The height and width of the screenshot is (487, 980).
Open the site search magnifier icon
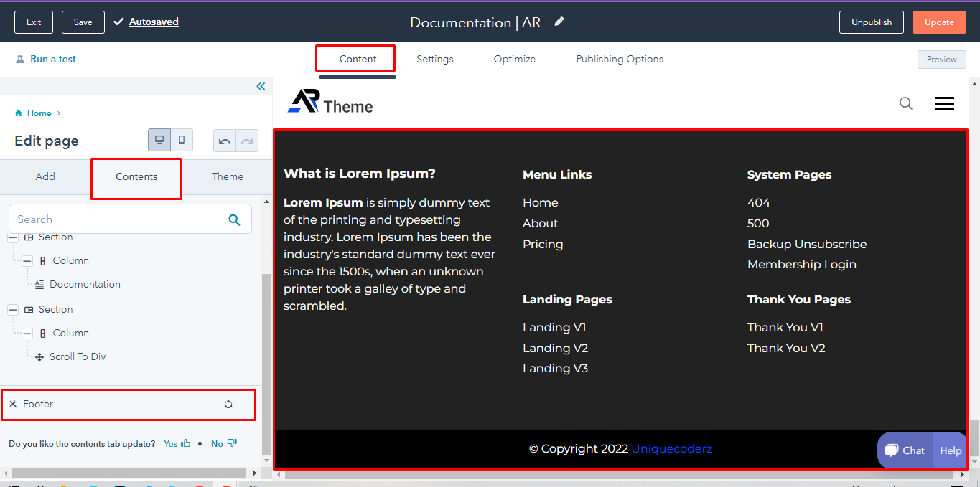906,103
